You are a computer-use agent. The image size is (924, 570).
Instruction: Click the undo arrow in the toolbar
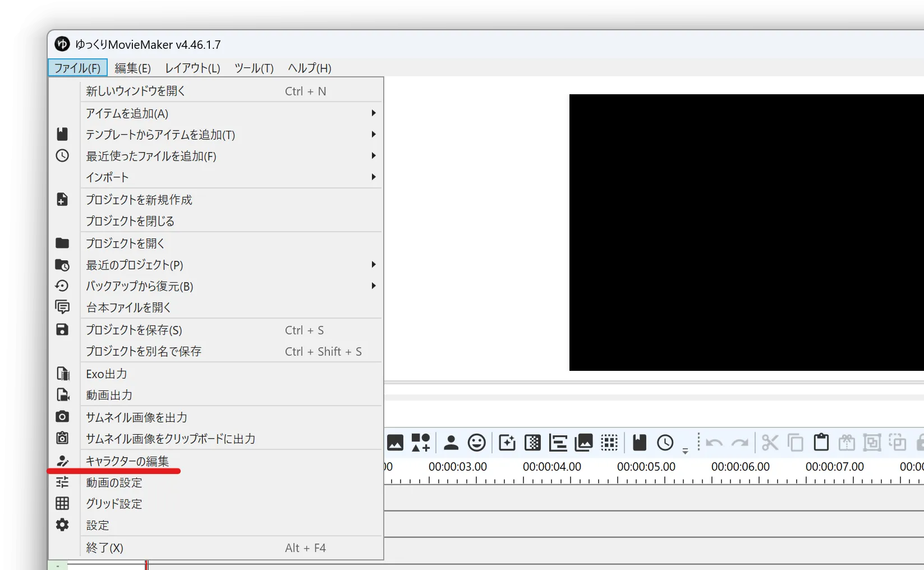coord(714,443)
